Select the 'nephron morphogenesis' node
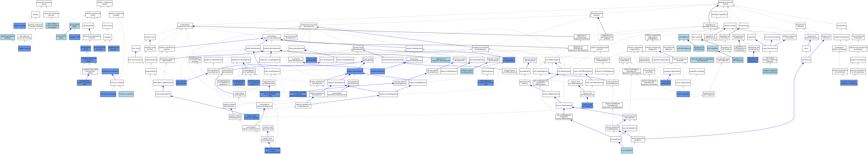 (388, 94)
